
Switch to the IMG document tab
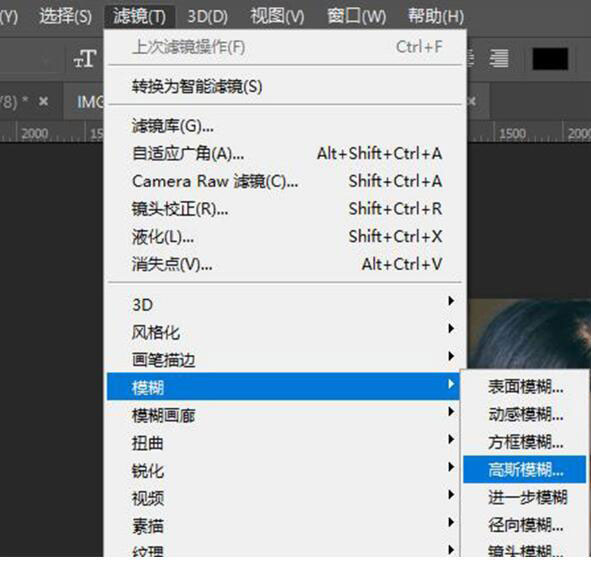89,102
